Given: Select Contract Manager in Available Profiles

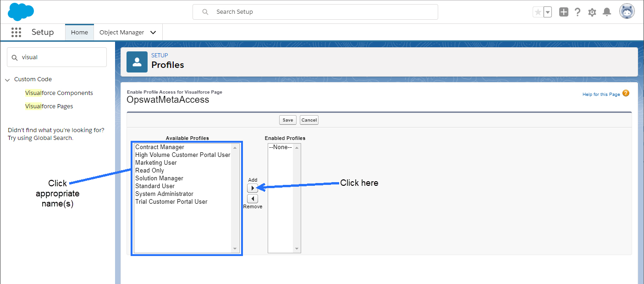Looking at the screenshot, I should tap(182, 147).
